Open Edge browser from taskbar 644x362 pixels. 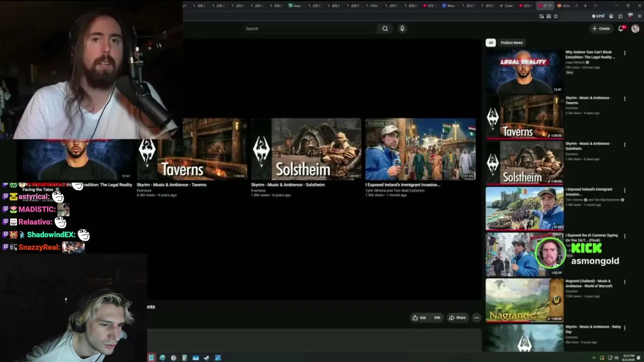click(x=162, y=357)
